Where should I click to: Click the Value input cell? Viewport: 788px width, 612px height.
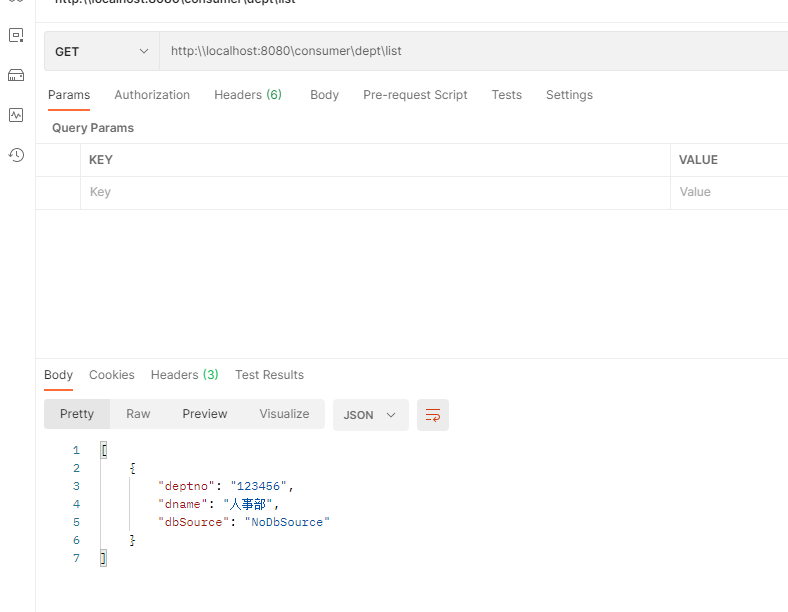point(729,192)
